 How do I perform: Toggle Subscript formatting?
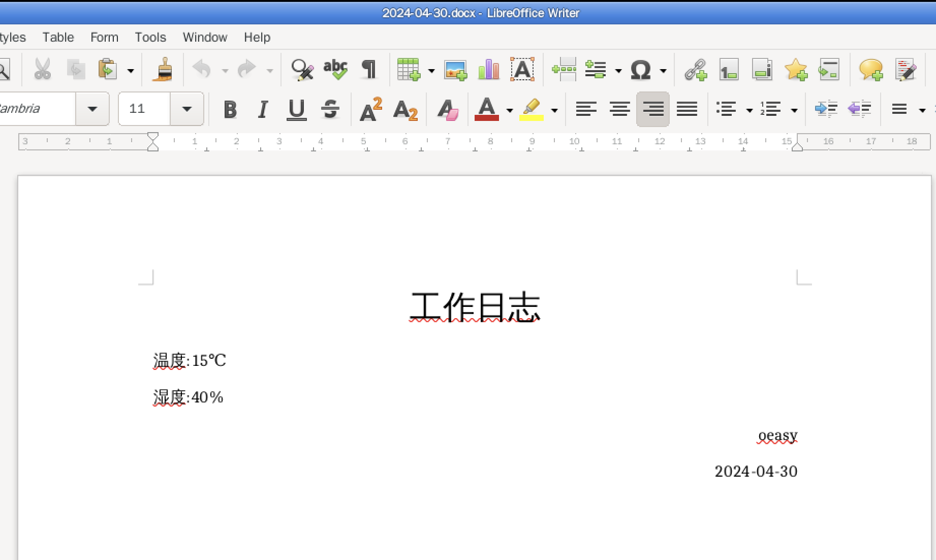pyautogui.click(x=405, y=110)
